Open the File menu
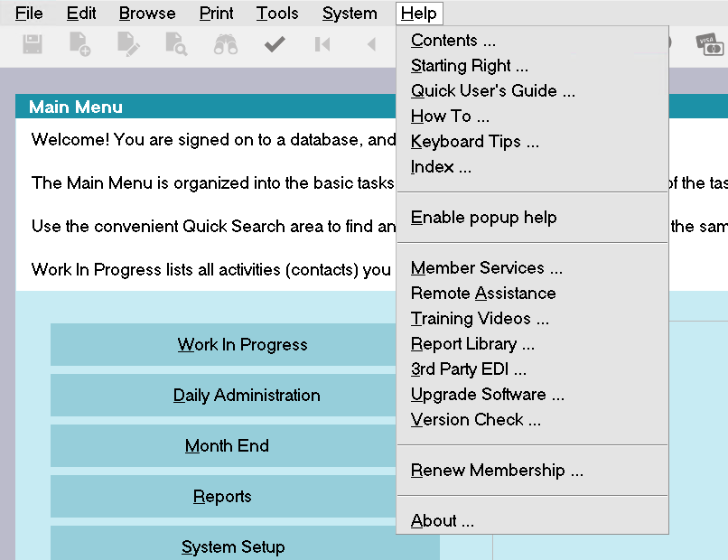Image resolution: width=728 pixels, height=560 pixels. coord(29,13)
